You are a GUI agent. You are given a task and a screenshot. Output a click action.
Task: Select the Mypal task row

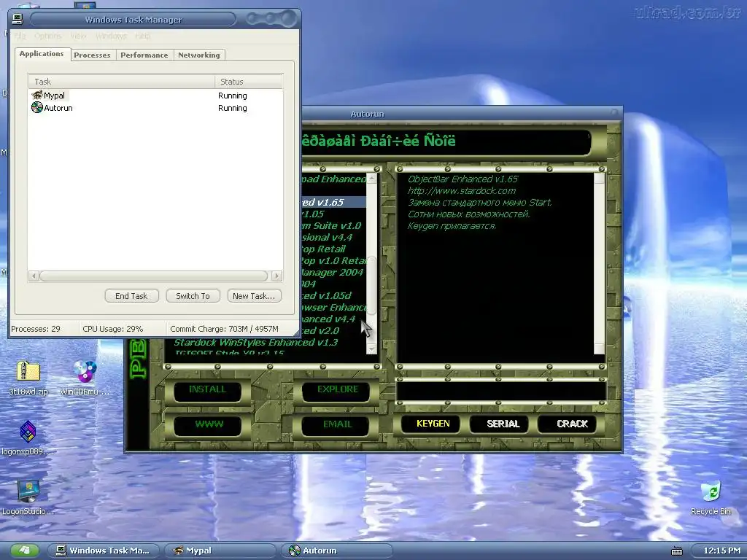point(155,96)
